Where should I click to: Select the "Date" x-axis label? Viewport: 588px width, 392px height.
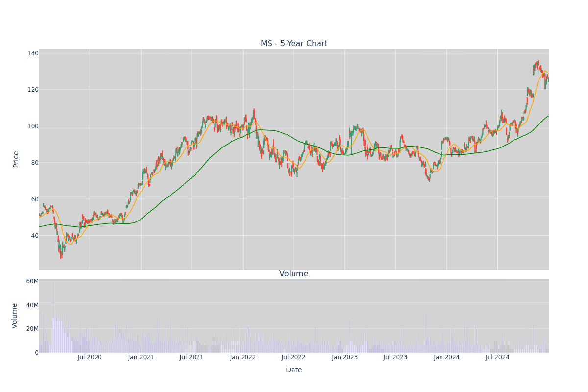click(294, 370)
